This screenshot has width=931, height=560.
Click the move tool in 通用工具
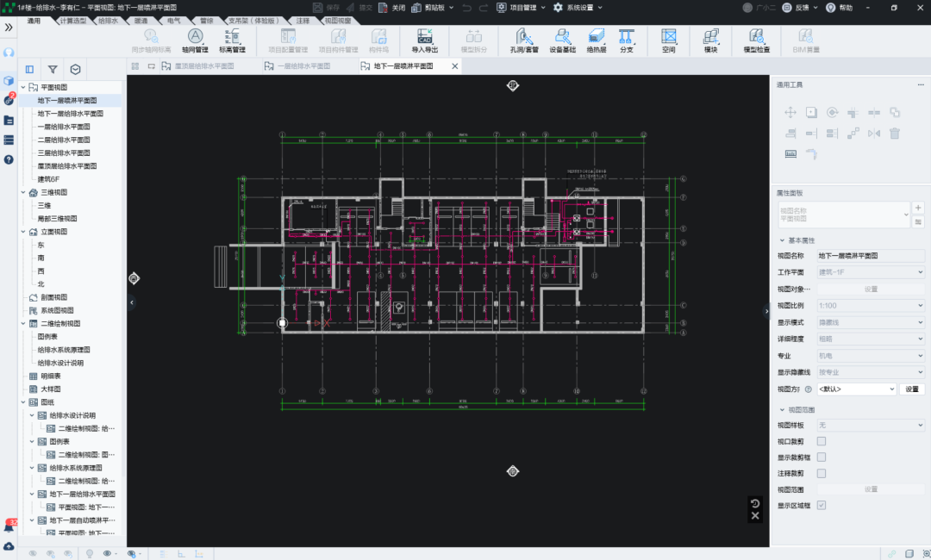790,112
